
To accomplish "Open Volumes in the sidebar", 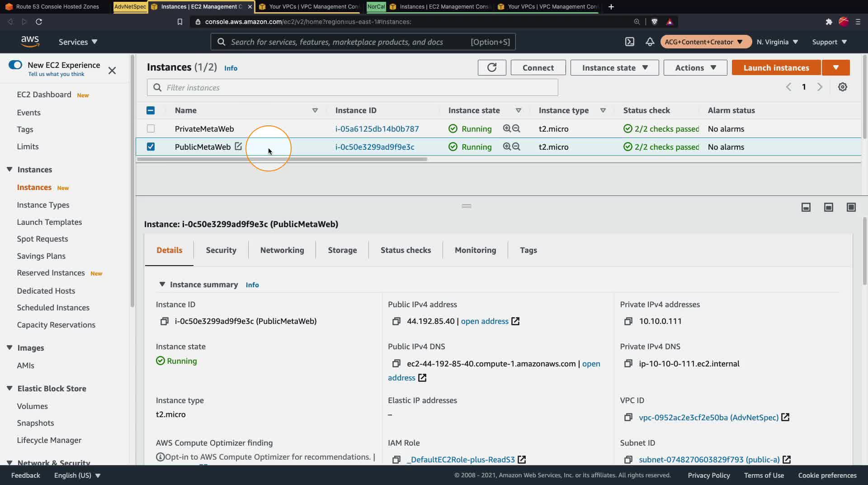I will pos(32,406).
